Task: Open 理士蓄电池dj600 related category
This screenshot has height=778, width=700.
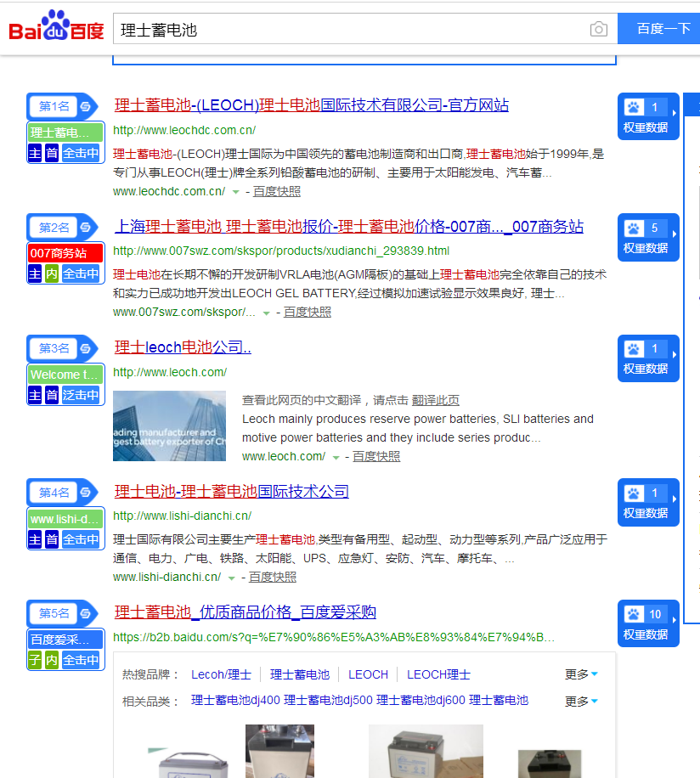Action: tap(421, 700)
